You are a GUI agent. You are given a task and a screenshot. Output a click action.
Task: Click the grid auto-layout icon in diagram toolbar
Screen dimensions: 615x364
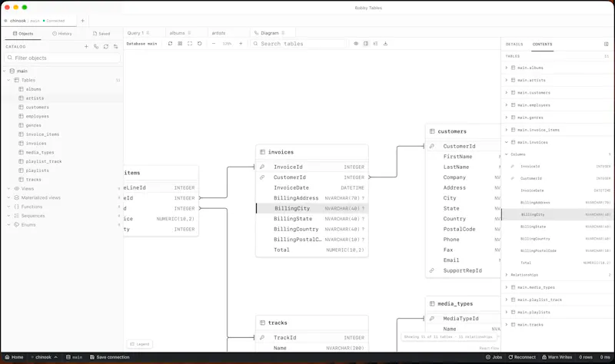[x=180, y=44]
